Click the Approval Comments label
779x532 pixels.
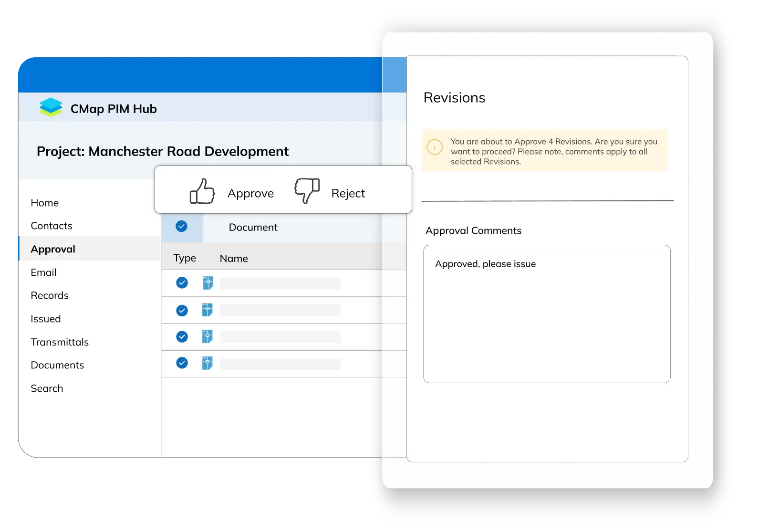pos(473,231)
